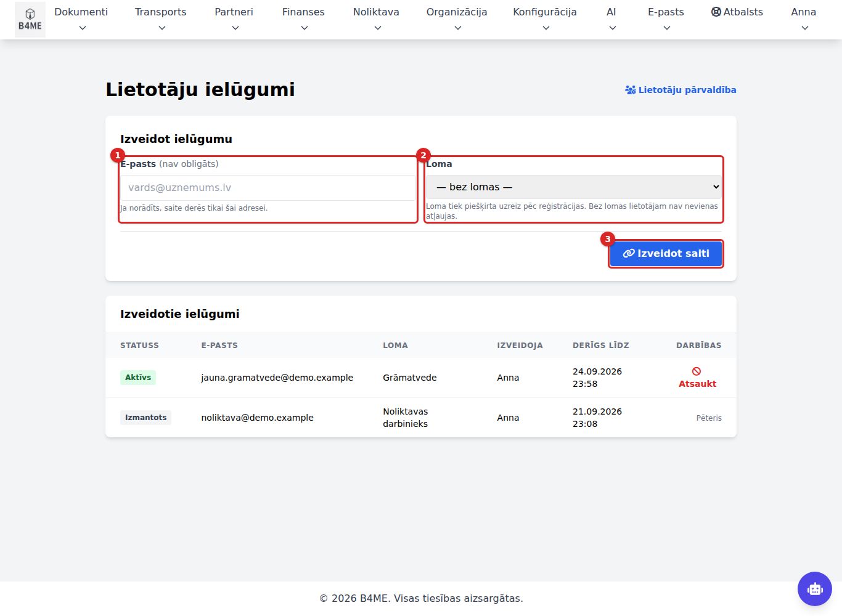Expand the Noliktava menu chevron

click(x=378, y=28)
